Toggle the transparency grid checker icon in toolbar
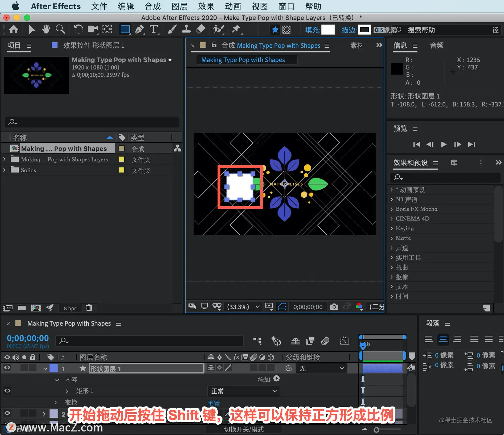 tap(286, 30)
